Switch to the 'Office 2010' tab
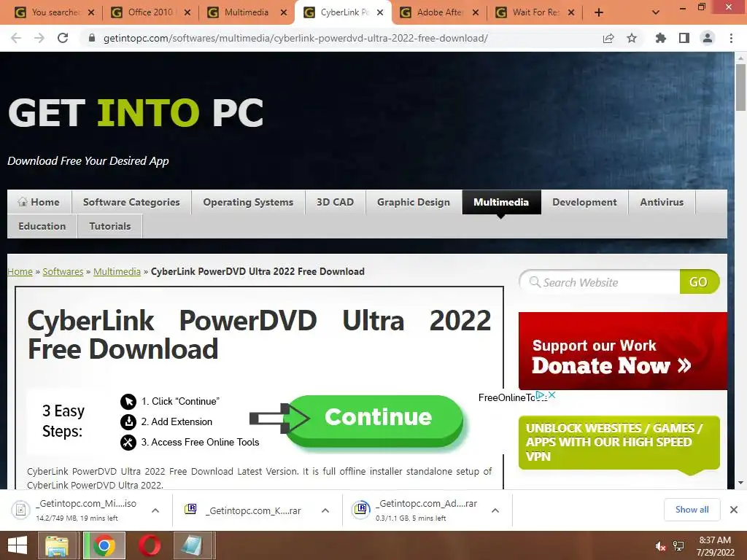 tap(150, 13)
